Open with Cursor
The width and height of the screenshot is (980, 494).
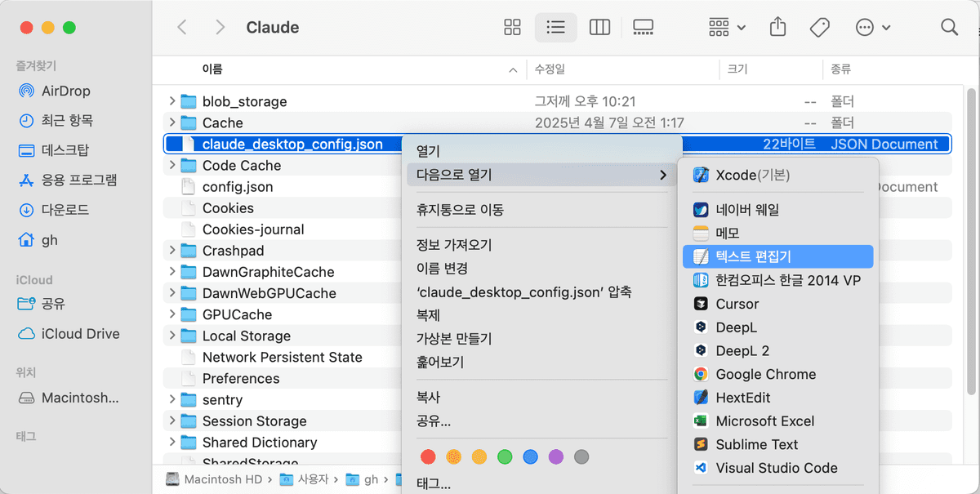click(x=777, y=304)
